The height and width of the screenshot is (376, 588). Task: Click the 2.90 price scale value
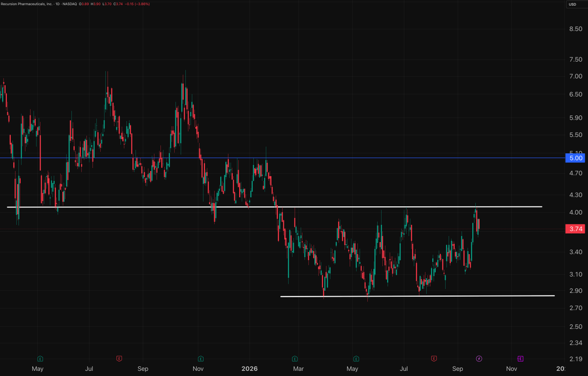576,291
